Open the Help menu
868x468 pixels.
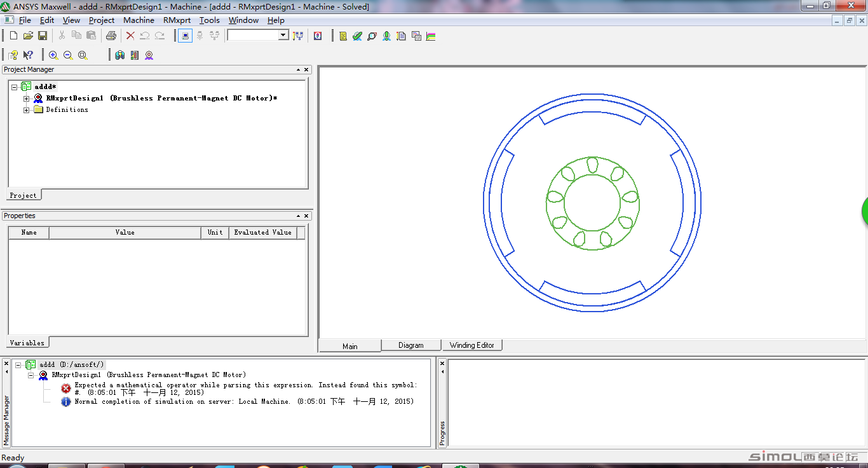click(x=276, y=20)
